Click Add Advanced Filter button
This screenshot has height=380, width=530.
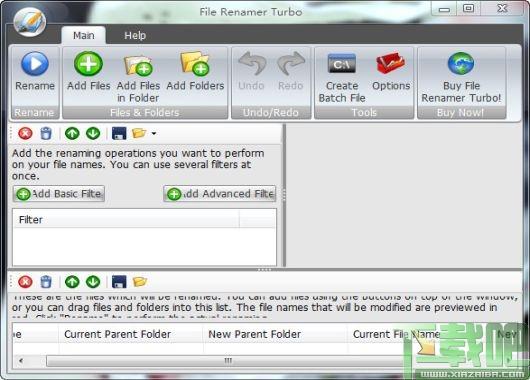220,194
